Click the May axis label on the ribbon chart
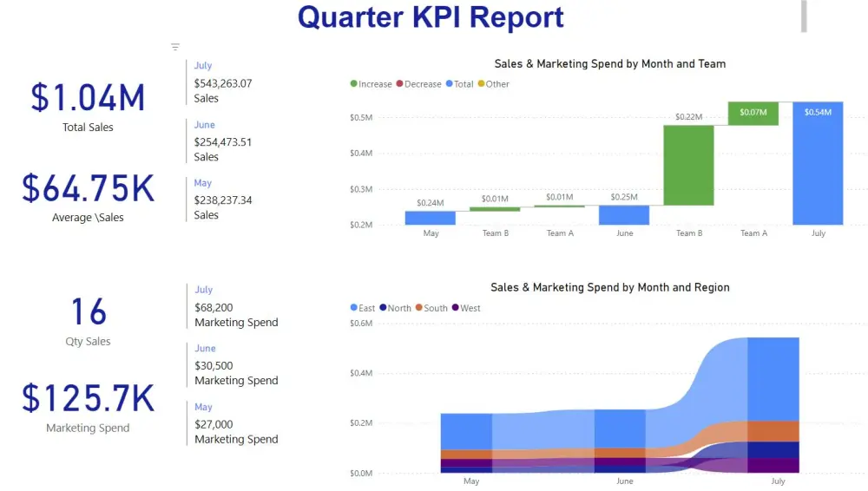The width and height of the screenshot is (868, 491). click(471, 481)
